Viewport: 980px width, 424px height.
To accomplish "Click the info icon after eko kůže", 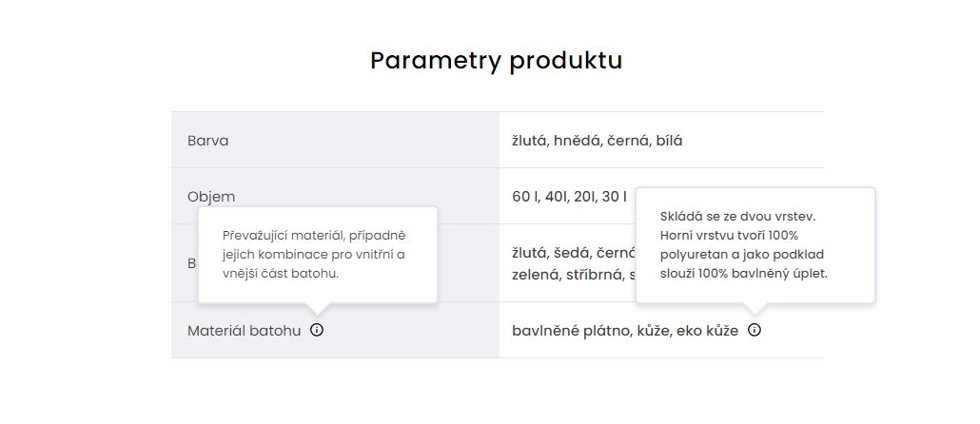I will (755, 330).
